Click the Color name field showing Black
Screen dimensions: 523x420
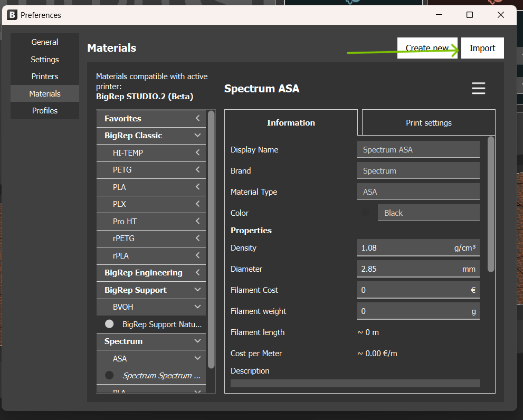[429, 213]
